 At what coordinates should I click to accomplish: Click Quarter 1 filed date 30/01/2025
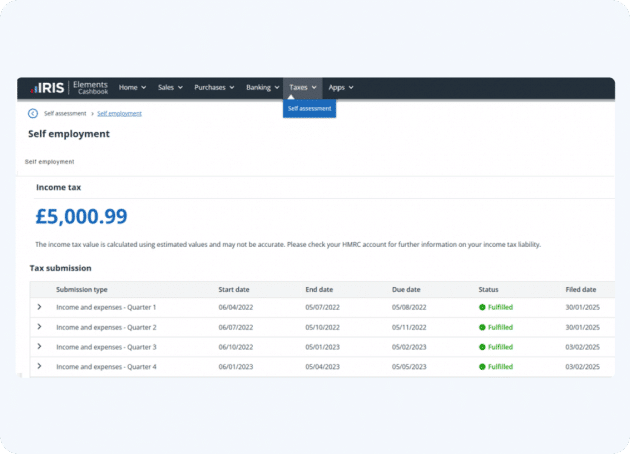click(x=583, y=307)
